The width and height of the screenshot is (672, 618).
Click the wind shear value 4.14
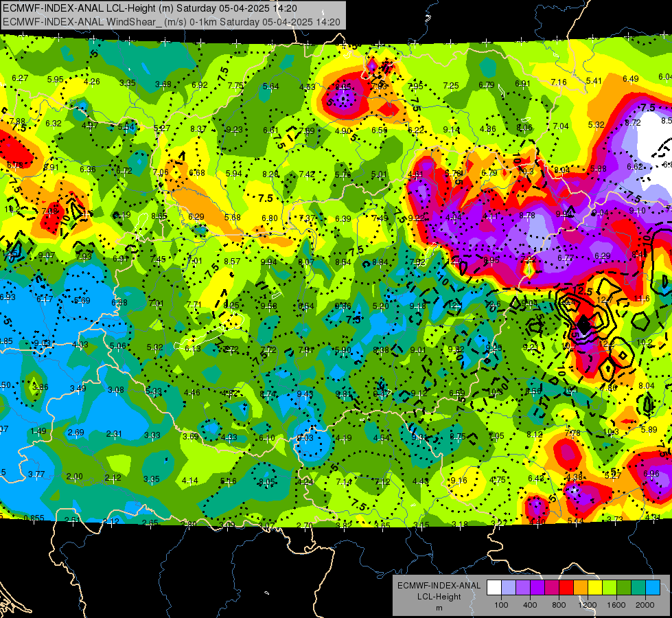[x=189, y=481]
